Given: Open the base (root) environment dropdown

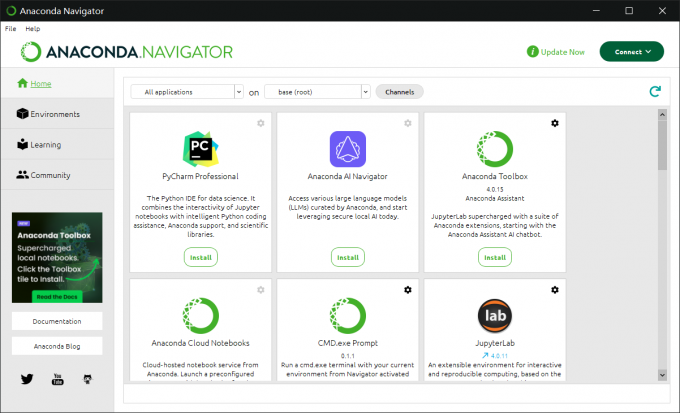Looking at the screenshot, I should coord(317,92).
